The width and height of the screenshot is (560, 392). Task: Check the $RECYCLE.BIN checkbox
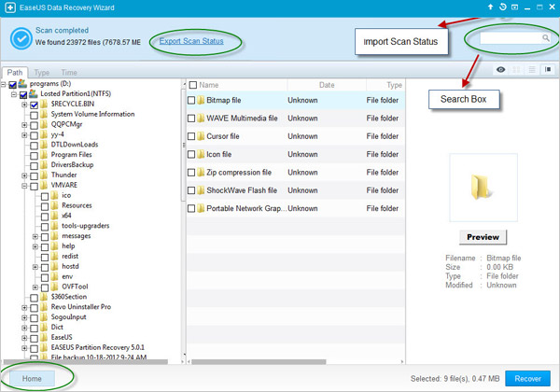(35, 105)
